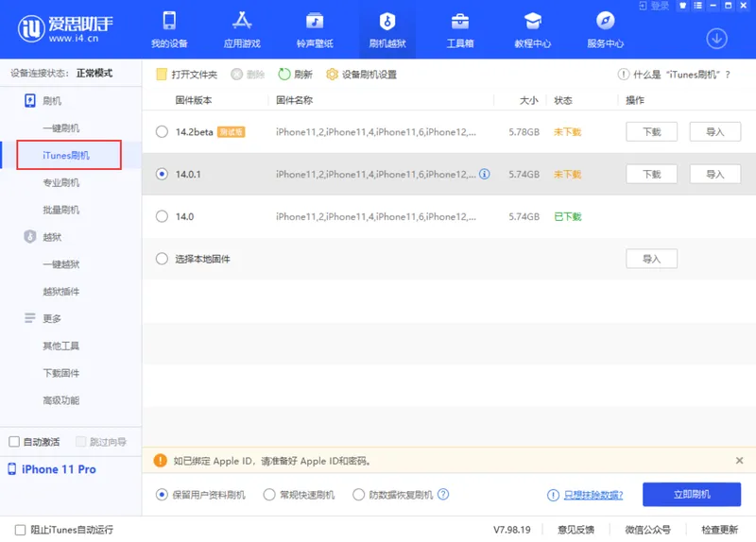Image resolution: width=756 pixels, height=542 pixels.
Task: Import a local firmware file in 选择本地固件 row
Action: pos(651,259)
